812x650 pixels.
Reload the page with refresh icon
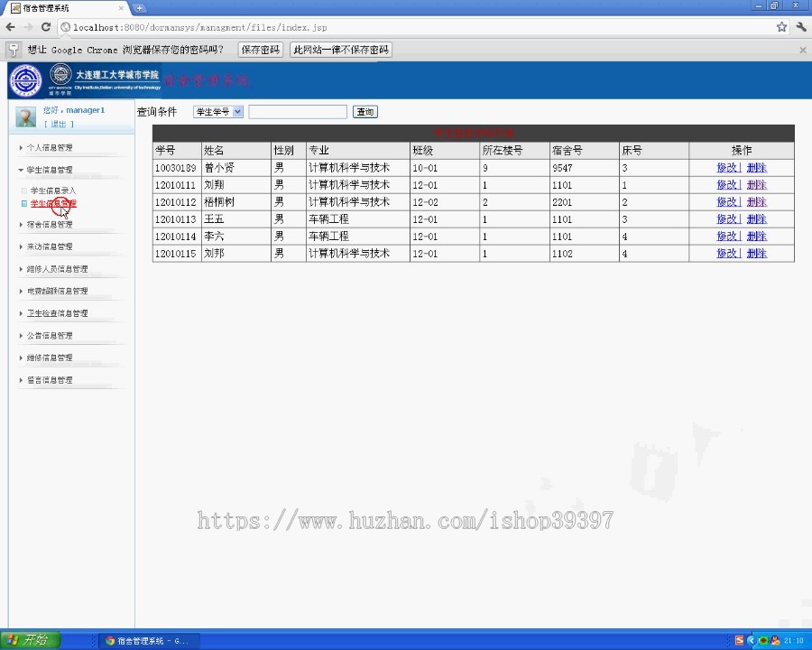click(x=46, y=27)
